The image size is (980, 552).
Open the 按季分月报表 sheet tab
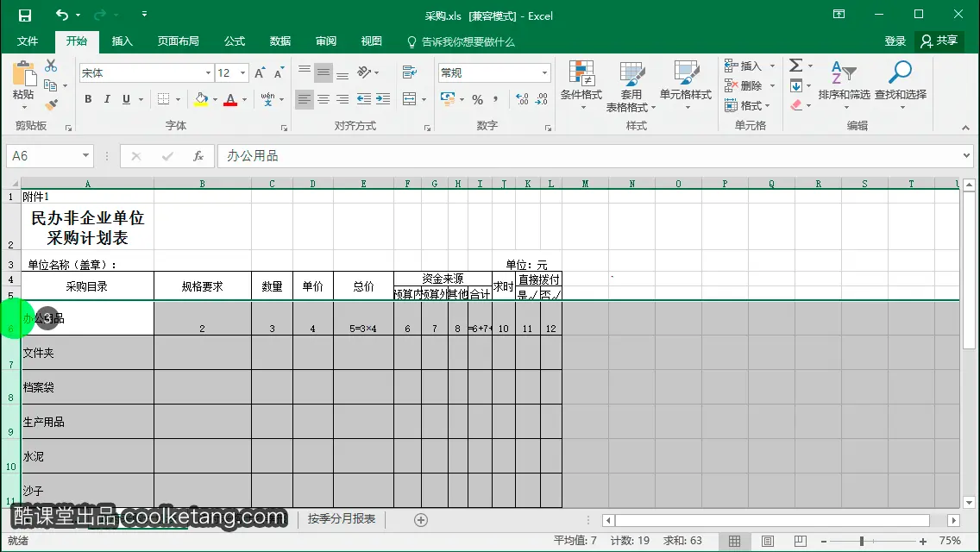coord(342,519)
